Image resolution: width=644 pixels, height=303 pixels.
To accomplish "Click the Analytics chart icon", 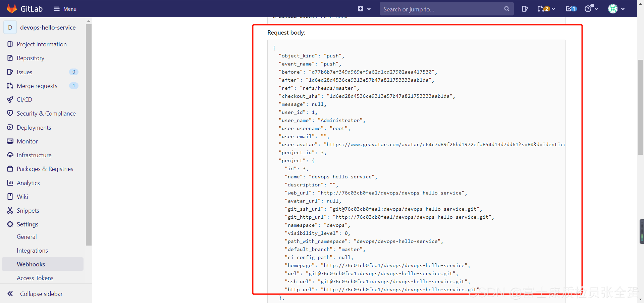I will [10, 183].
